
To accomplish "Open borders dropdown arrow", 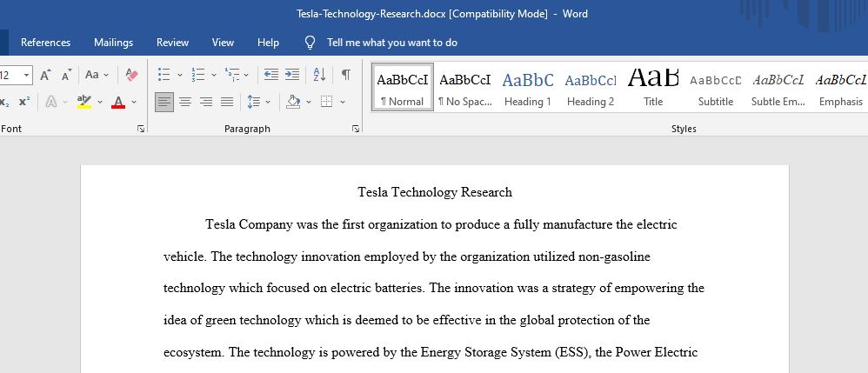I will coord(342,102).
